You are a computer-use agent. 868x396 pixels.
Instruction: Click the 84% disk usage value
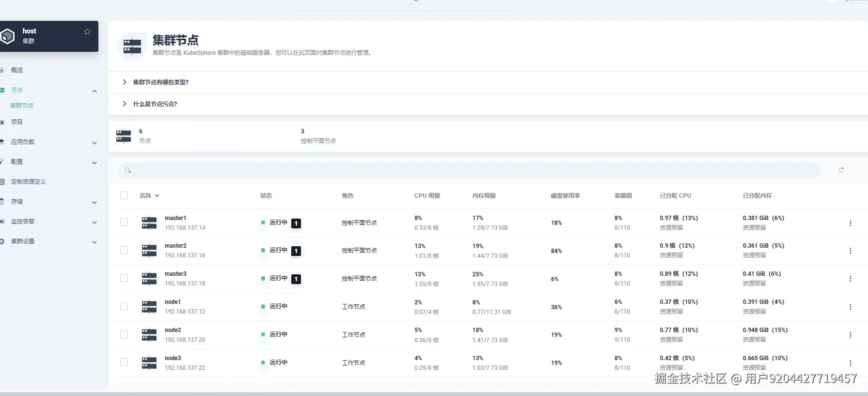pyautogui.click(x=556, y=251)
